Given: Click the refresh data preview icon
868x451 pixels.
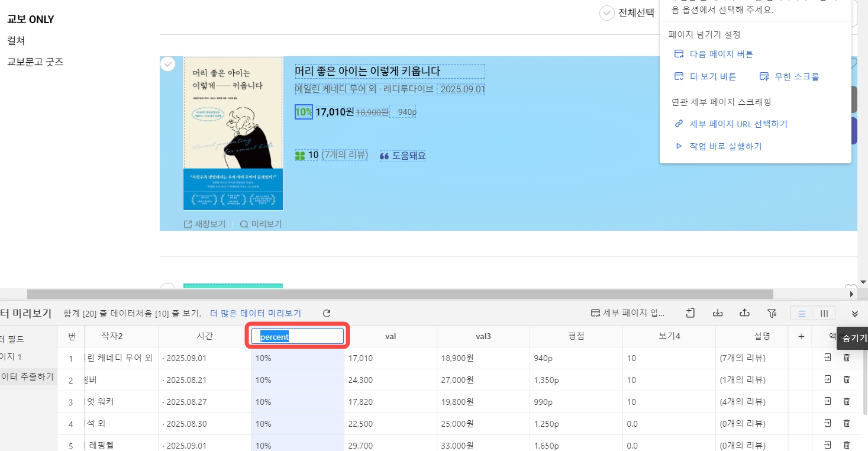Looking at the screenshot, I should [327, 313].
